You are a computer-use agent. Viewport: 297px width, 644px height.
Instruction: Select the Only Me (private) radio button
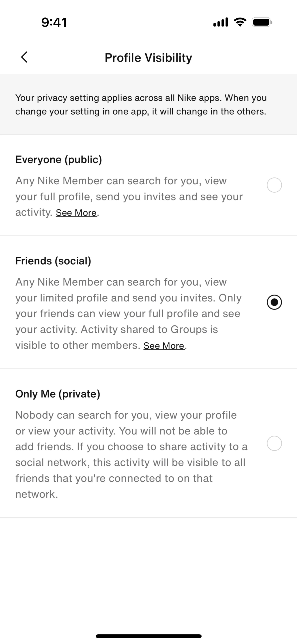click(274, 443)
